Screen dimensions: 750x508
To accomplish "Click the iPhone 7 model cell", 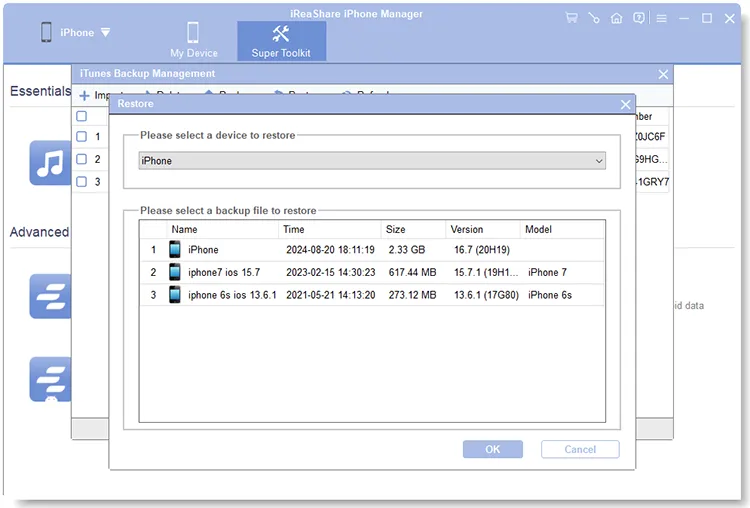I will [x=547, y=272].
